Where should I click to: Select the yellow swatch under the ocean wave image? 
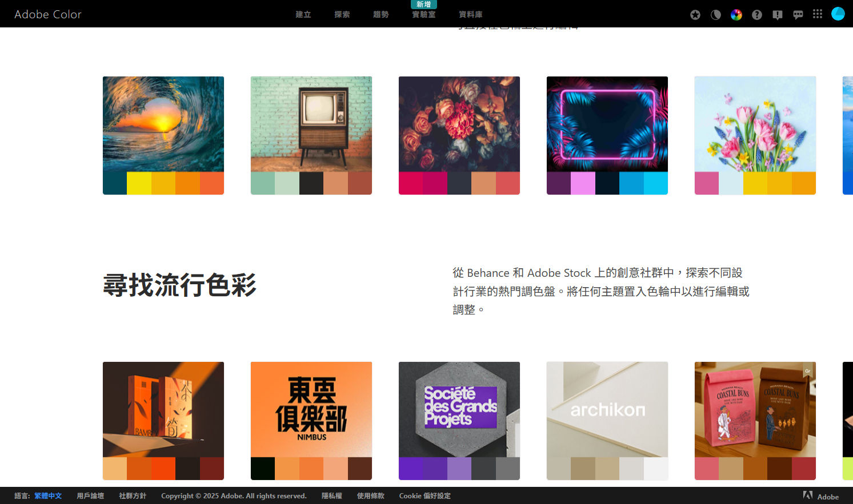click(139, 183)
